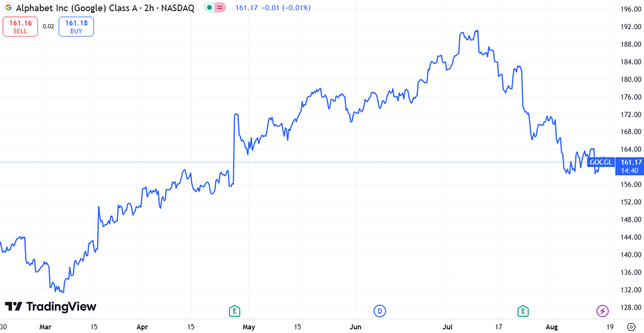
Task: Click the 140.00 price axis label
Action: coord(631,255)
